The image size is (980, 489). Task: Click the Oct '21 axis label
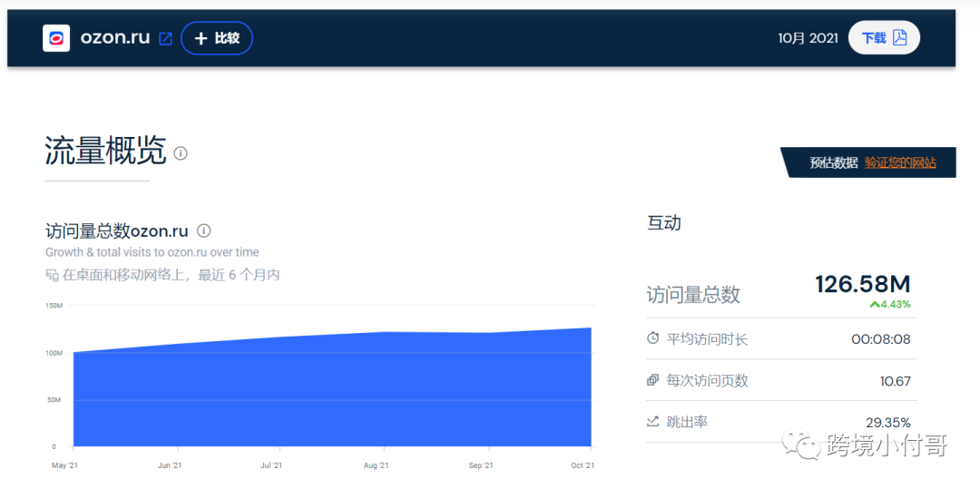point(583,466)
